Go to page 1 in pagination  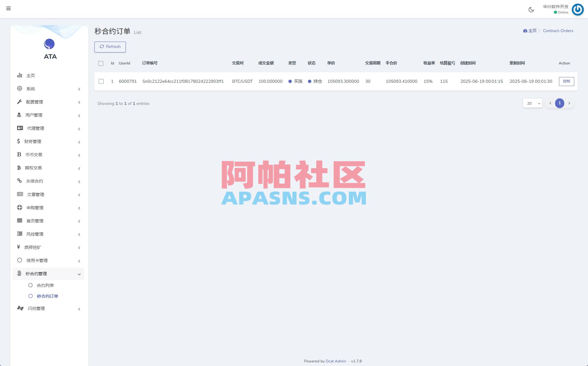tap(560, 103)
